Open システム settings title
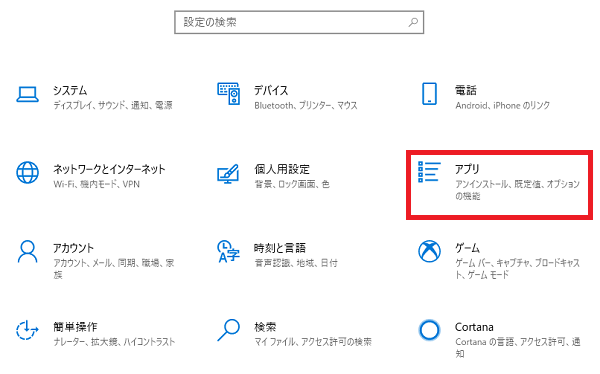This screenshot has width=600, height=374. point(70,90)
